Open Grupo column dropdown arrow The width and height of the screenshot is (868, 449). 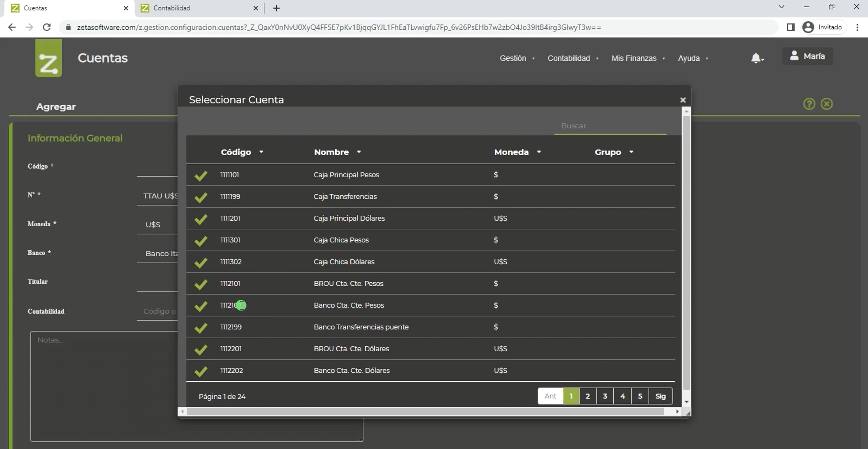pos(631,152)
